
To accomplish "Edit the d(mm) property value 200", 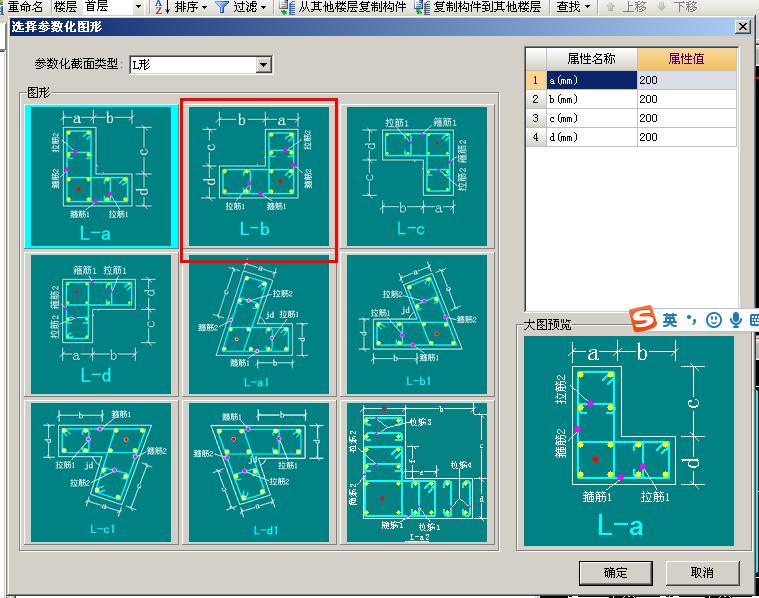I will tap(686, 137).
